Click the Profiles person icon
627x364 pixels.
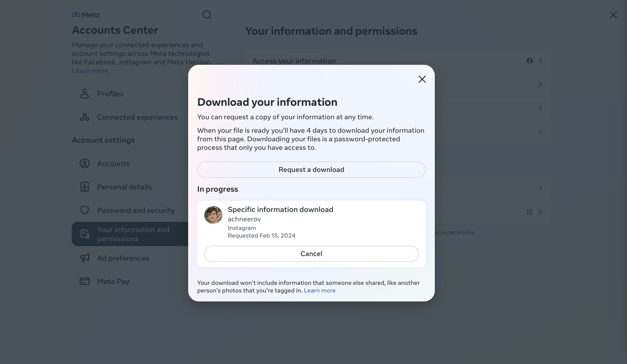pos(85,94)
